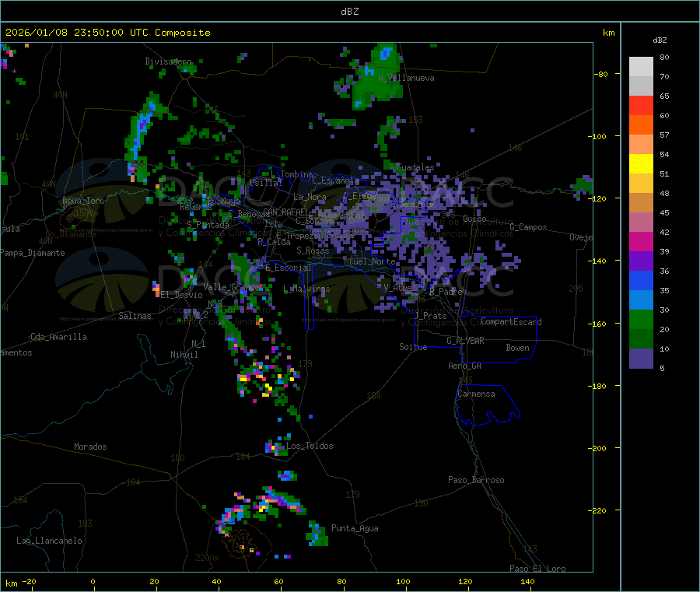The width and height of the screenshot is (700, 592).
Task: Click the Valle_Grande label
Action: click(x=232, y=286)
